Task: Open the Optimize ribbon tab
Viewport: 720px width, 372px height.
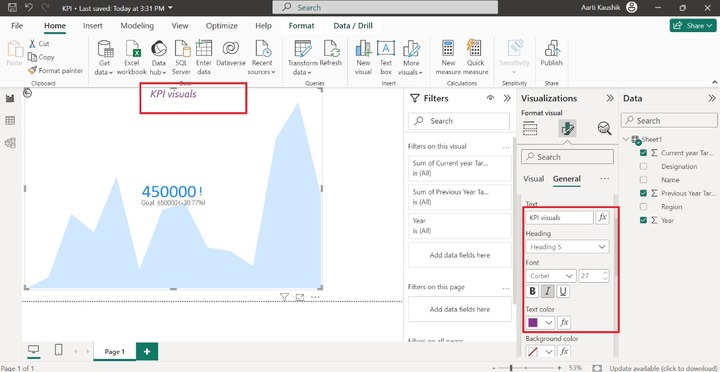Action: [x=221, y=26]
